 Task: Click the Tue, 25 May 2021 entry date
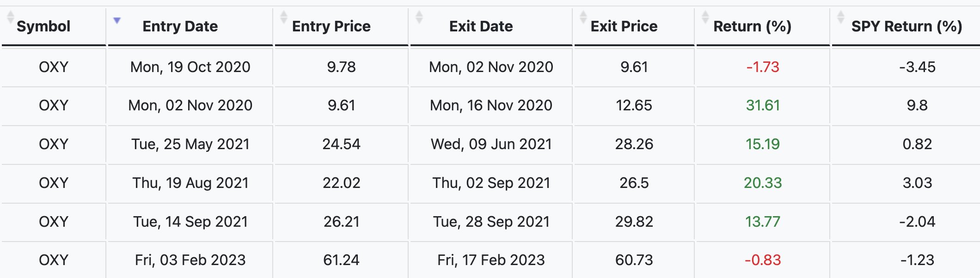[190, 144]
